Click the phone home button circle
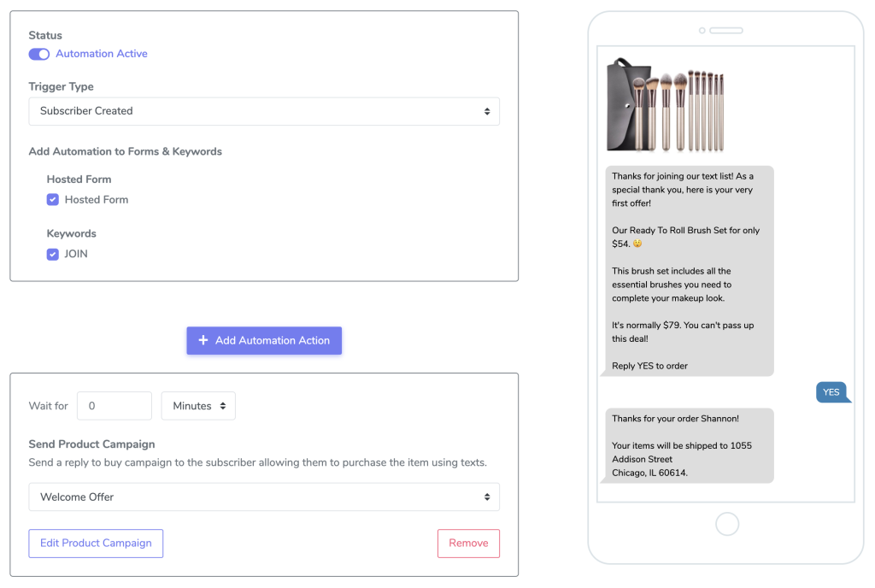This screenshot has width=875, height=588. (x=726, y=524)
